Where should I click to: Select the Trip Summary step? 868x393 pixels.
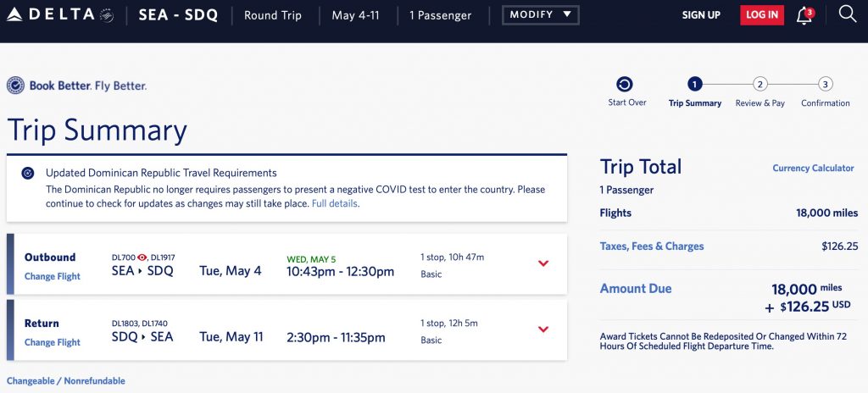(695, 84)
